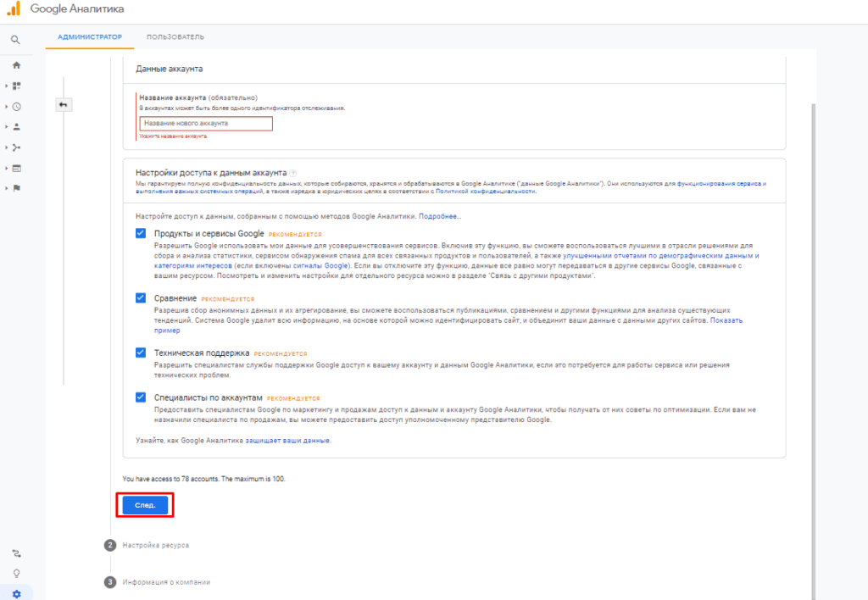Expand the Acquisition section arrow
This screenshot has height=600, width=868.
coord(6,147)
